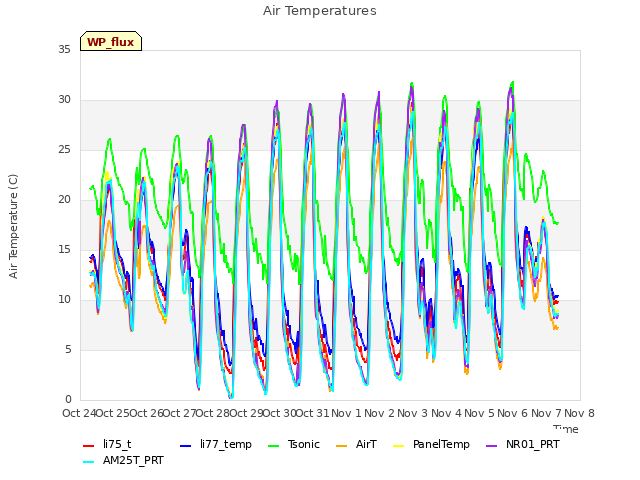Click the blue li77_temp legend color marker
The image size is (640, 480).
(x=186, y=445)
